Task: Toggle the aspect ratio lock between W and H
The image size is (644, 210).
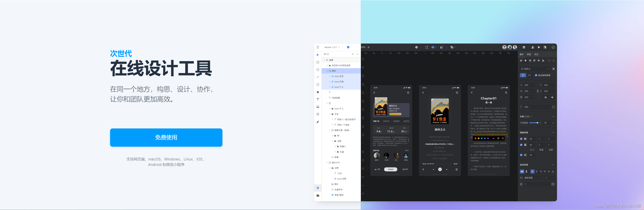Action: (x=538, y=91)
